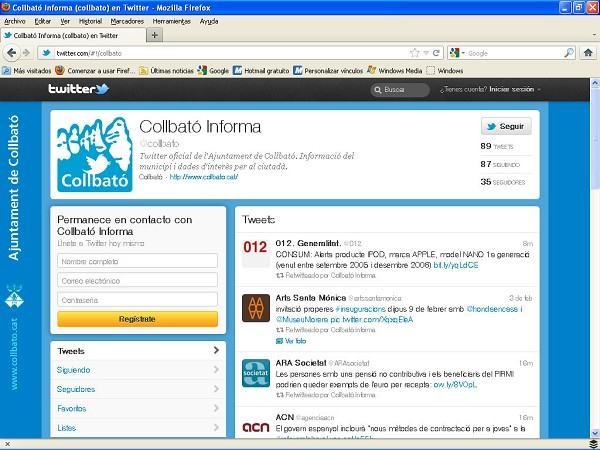Image resolution: width=600 pixels, height=450 pixels.
Task: Click the #inauguracions hashtag
Action: point(360,309)
